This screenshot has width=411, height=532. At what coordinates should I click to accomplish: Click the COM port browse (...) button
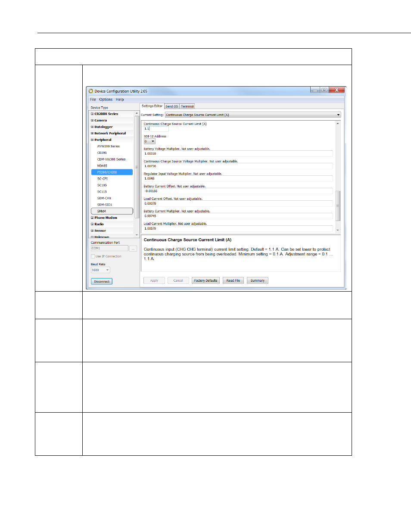[x=134, y=249]
